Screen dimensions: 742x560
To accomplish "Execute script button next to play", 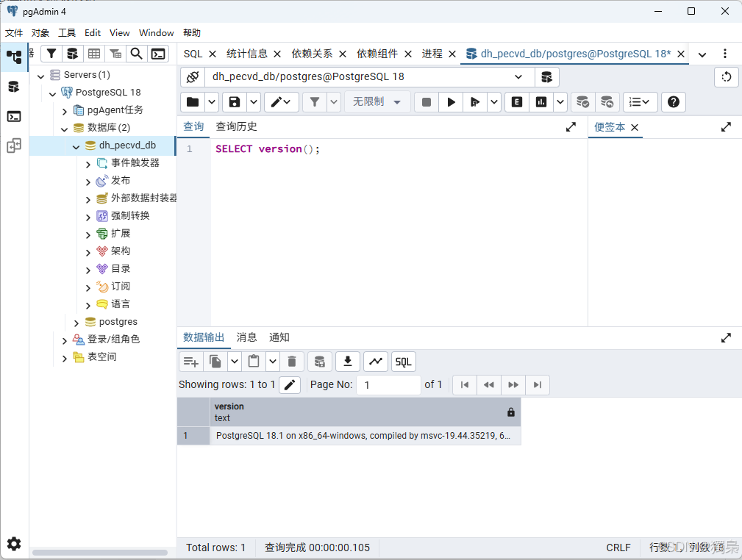I will click(x=474, y=101).
